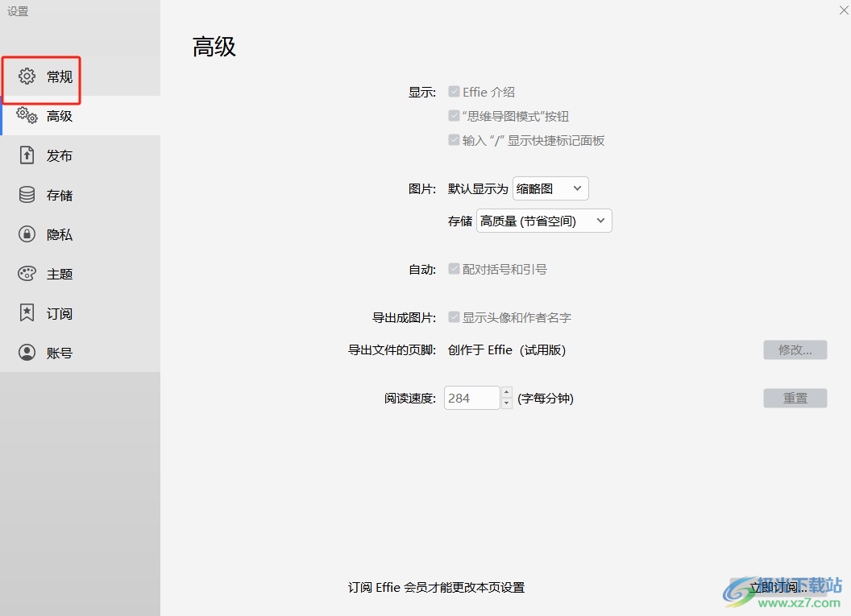The height and width of the screenshot is (616, 851).
Task: Click the 立即订阅 button
Action: 778,587
